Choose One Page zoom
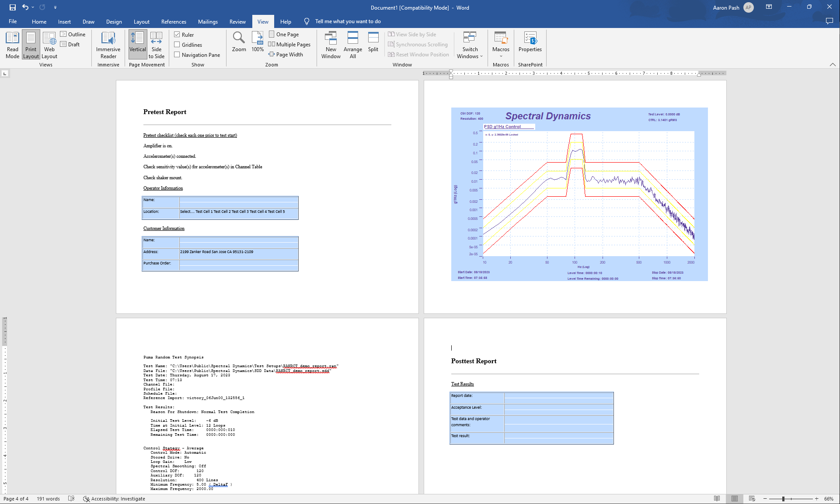Viewport: 840px width, 504px height. pos(284,35)
